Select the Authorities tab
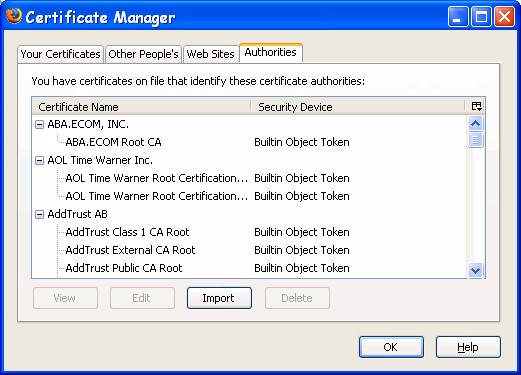The width and height of the screenshot is (521, 375). (271, 52)
